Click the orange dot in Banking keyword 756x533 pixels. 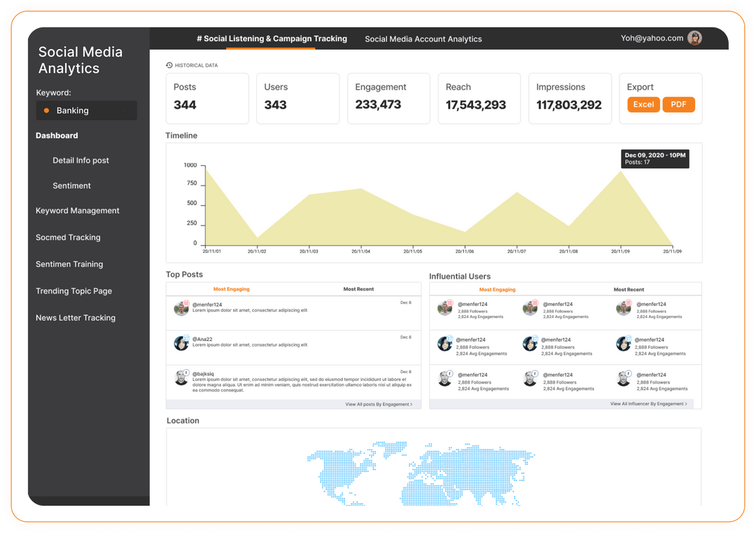(46, 111)
